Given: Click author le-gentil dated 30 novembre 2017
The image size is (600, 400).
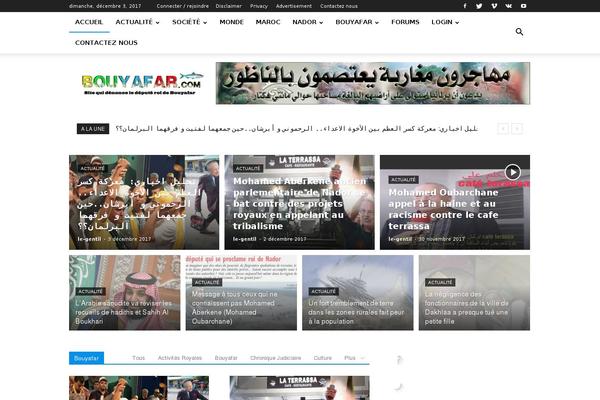Looking at the screenshot, I should pos(400,239).
